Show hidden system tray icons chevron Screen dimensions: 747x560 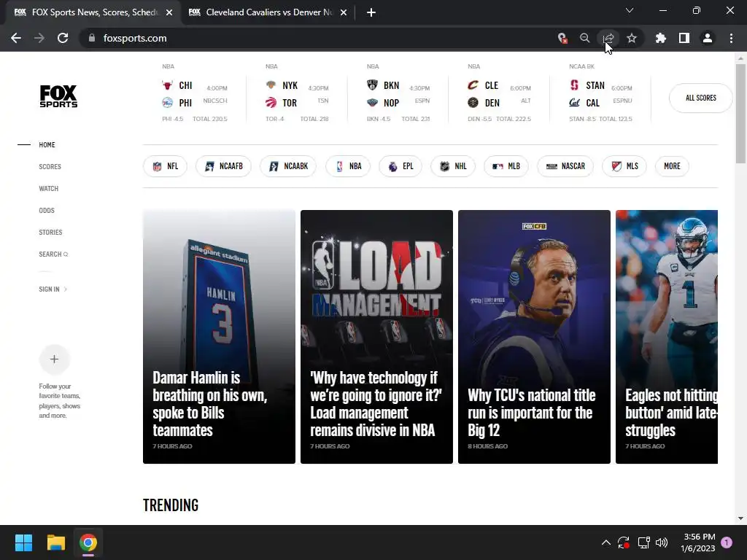coord(606,542)
